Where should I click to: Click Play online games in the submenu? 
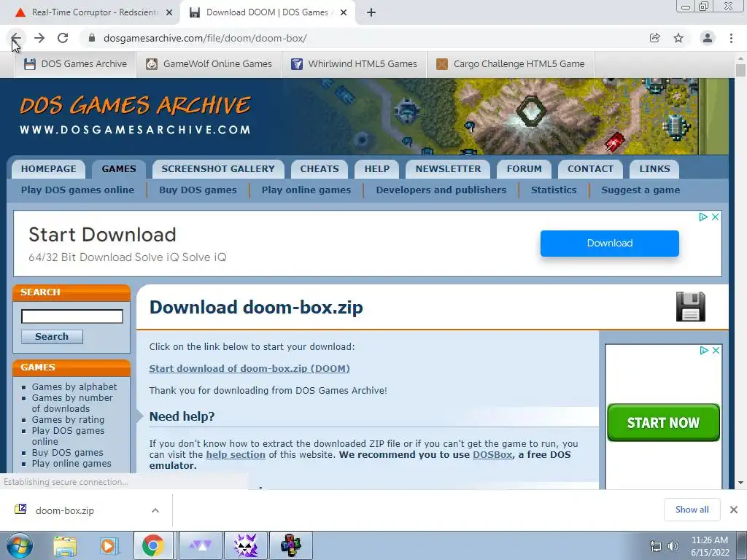(x=306, y=190)
